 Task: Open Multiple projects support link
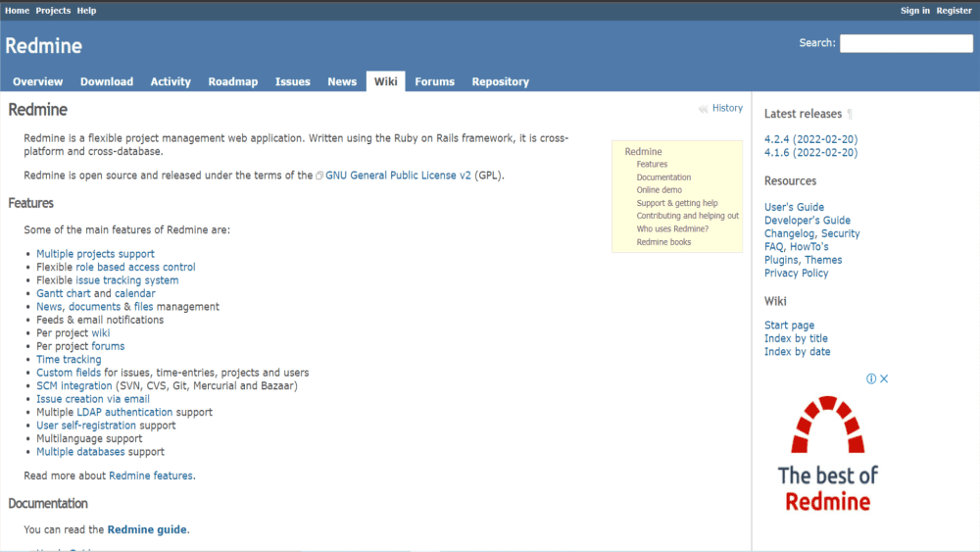(95, 254)
